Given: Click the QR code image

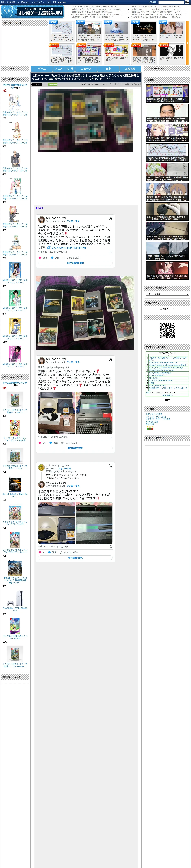Looking at the screenshot, I should [x=167, y=330].
